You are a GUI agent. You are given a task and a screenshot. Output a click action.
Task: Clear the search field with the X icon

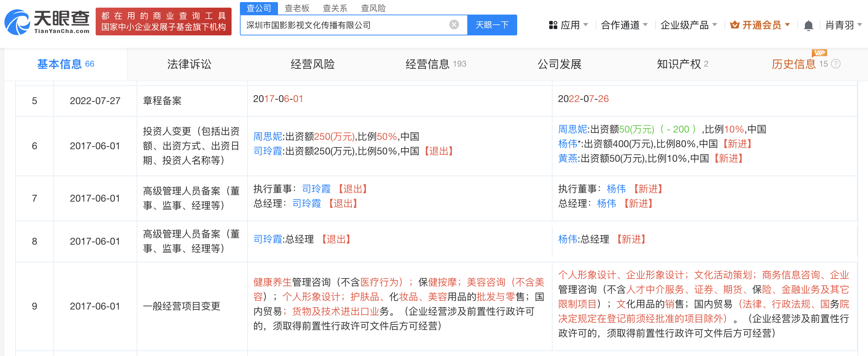[454, 25]
